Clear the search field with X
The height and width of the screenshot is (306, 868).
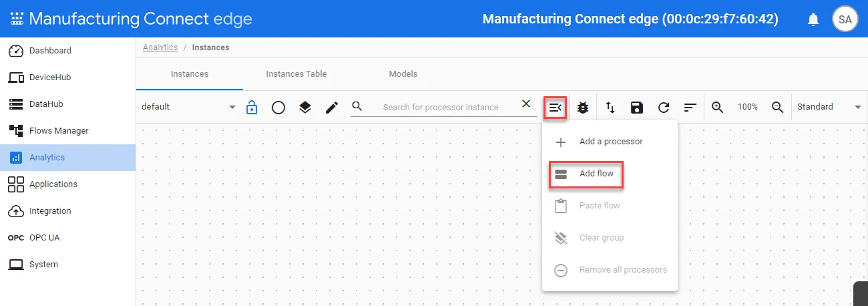tap(526, 104)
